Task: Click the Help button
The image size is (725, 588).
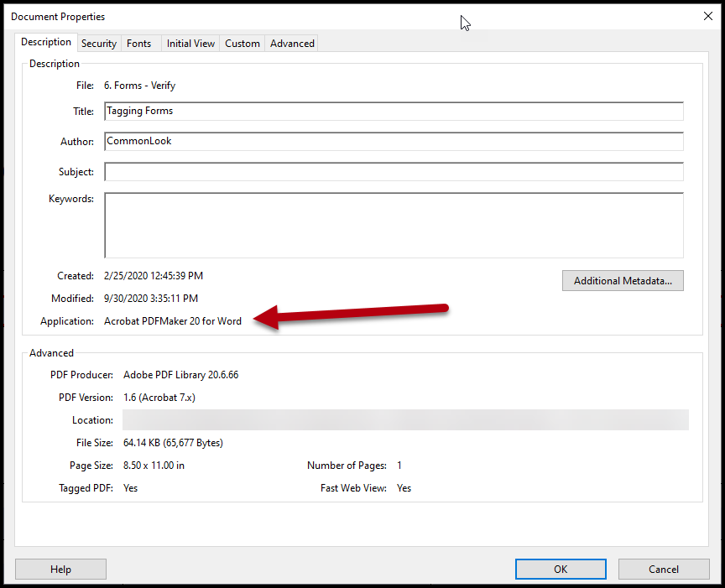Action: (x=60, y=569)
